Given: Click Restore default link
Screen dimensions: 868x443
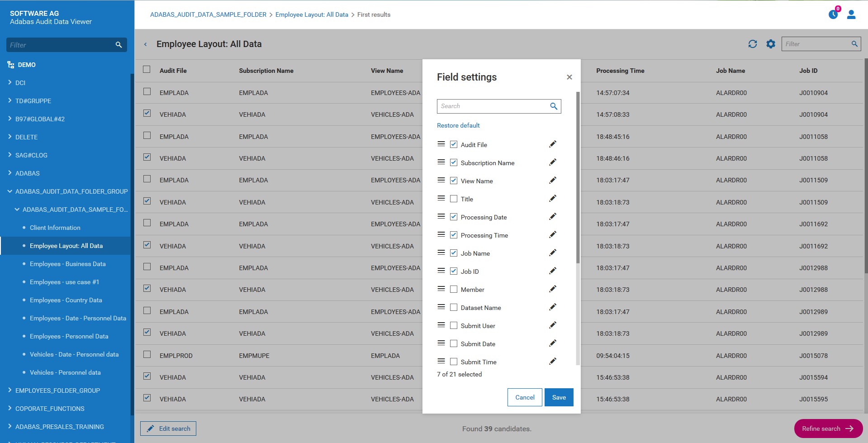Looking at the screenshot, I should click(x=458, y=125).
